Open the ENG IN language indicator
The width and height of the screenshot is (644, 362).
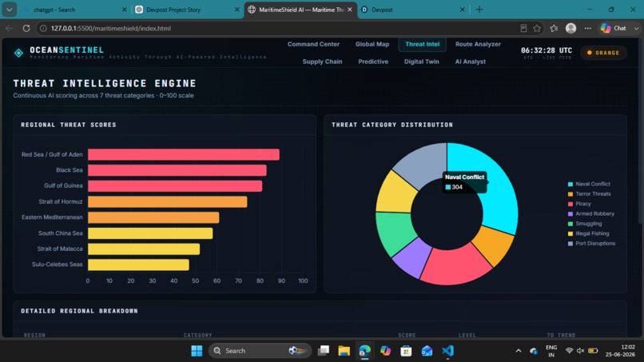[551, 351]
